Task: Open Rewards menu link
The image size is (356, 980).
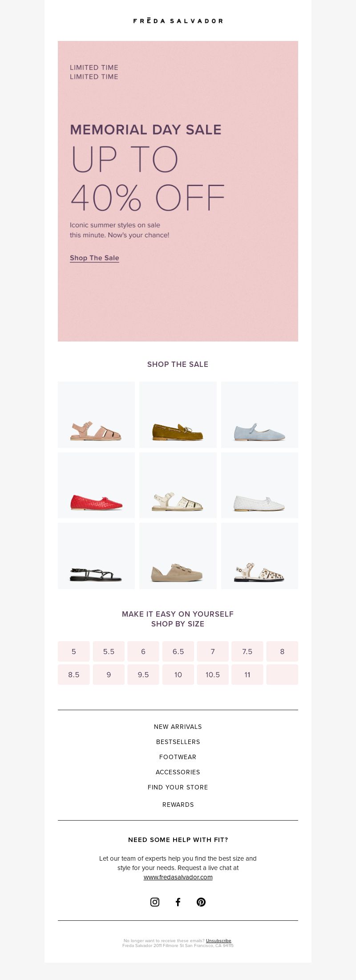Action: 178,805
